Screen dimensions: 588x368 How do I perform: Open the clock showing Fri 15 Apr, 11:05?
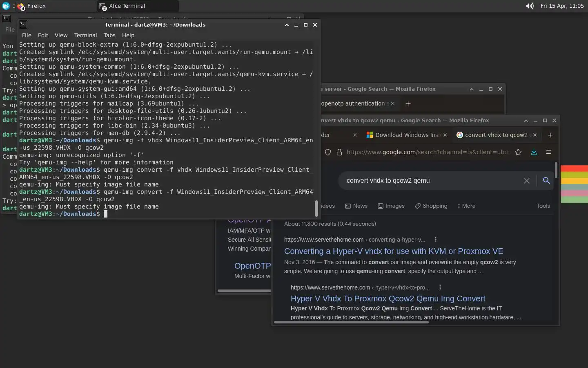[562, 6]
